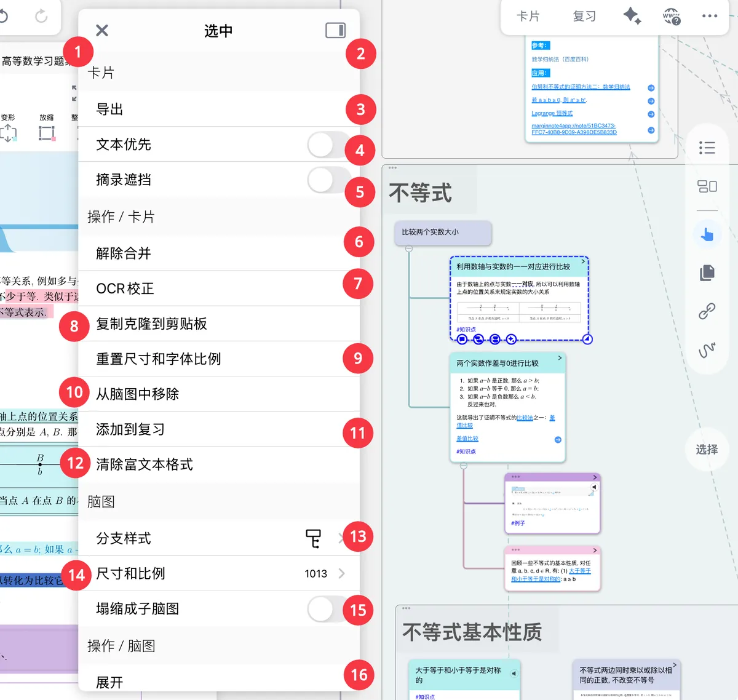Close the 选中 popup panel
Screen dimensions: 738x700
point(102,30)
